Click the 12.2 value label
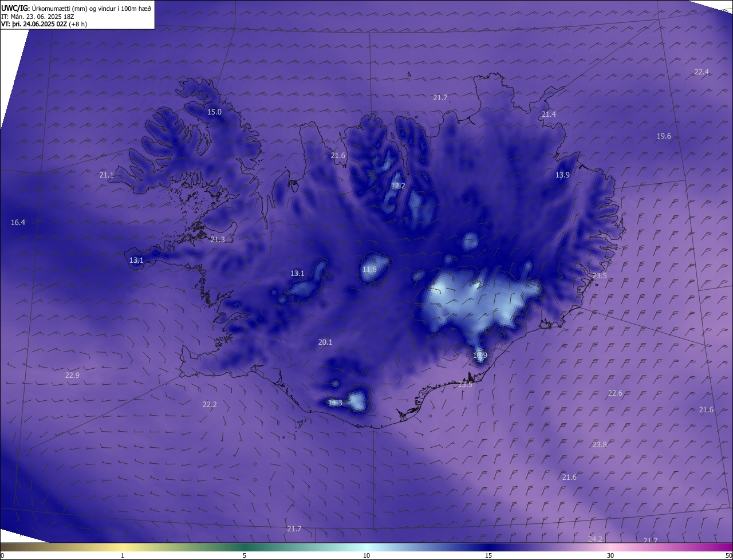This screenshot has width=733, height=560. tap(398, 186)
